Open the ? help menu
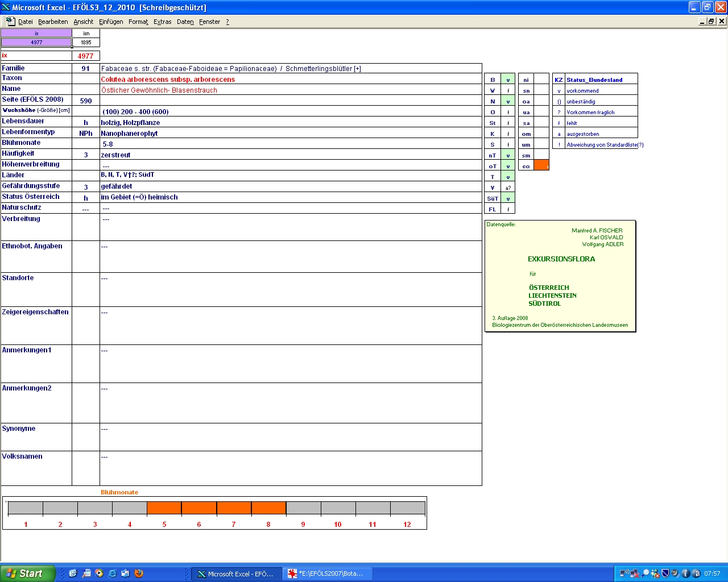 (x=227, y=22)
